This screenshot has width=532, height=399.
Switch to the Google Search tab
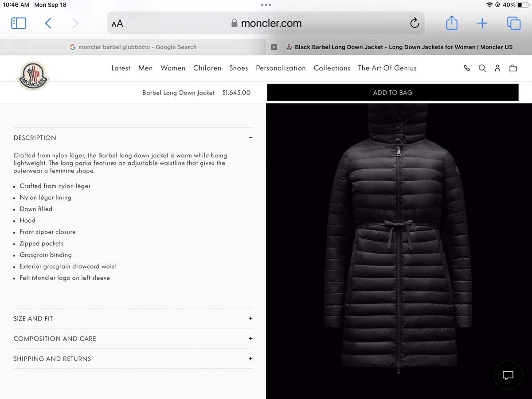coord(133,47)
